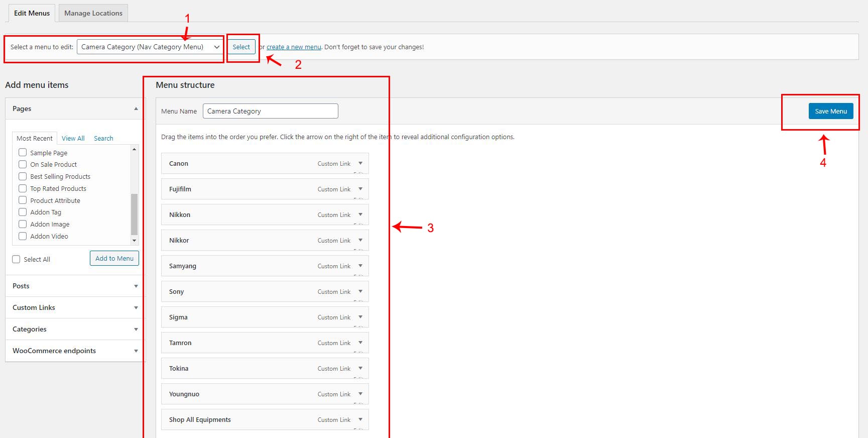
Task: Expand the Canon menu item arrow
Action: [360, 163]
